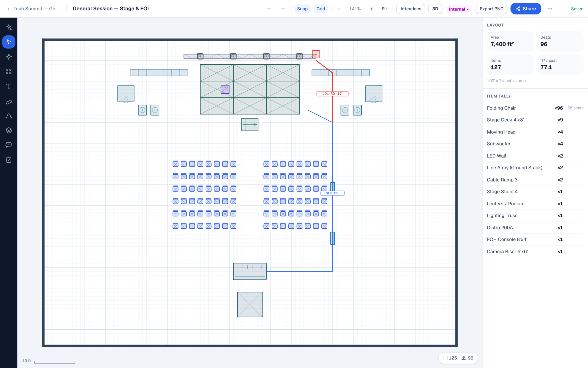Click Fit to fit the view
Screen dimensions: 588x368
coord(384,9)
